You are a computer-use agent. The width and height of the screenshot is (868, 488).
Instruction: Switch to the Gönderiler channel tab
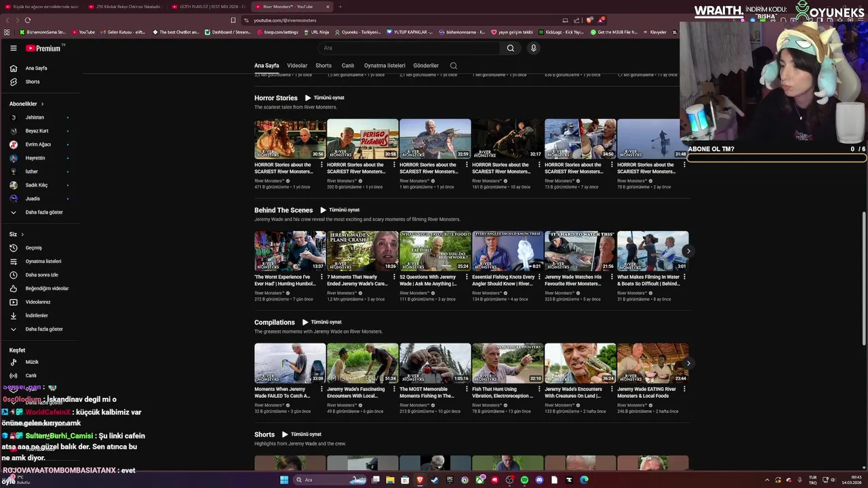point(426,66)
